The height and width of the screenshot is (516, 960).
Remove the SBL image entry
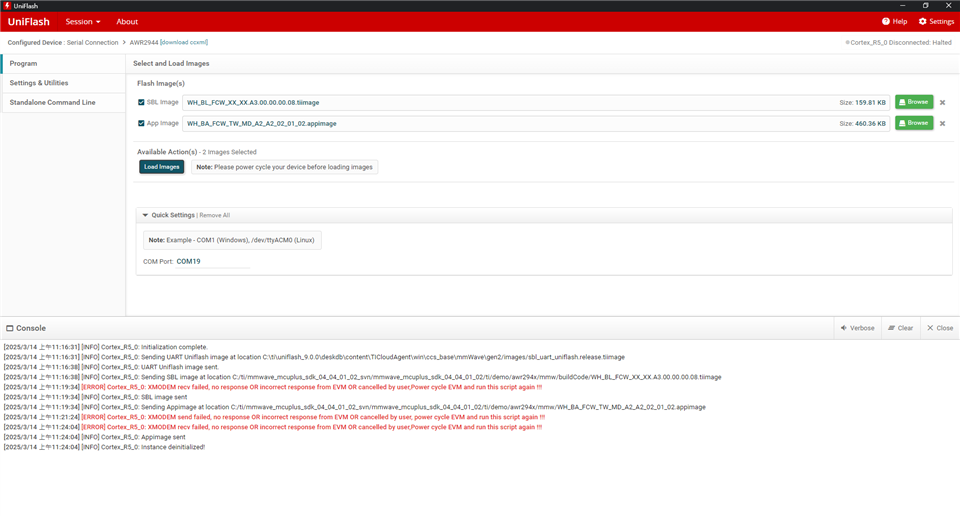point(942,103)
